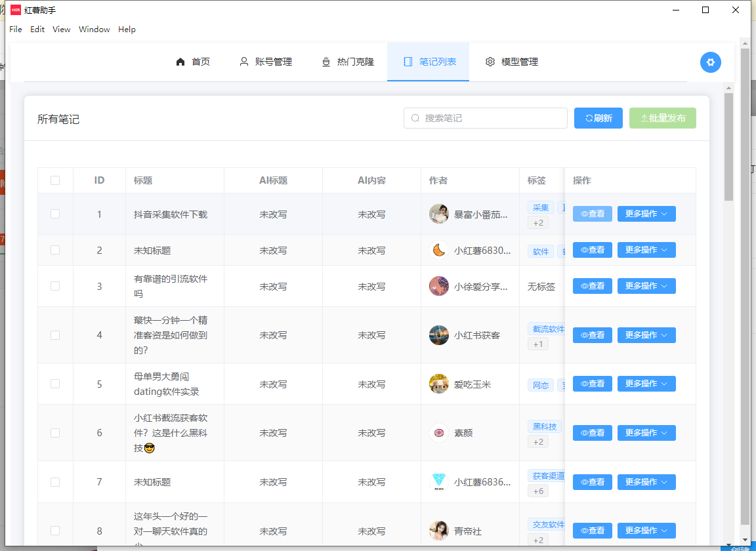Image resolution: width=756 pixels, height=551 pixels.
Task: Click avatar of author 爱吃玉米
Action: click(x=438, y=384)
